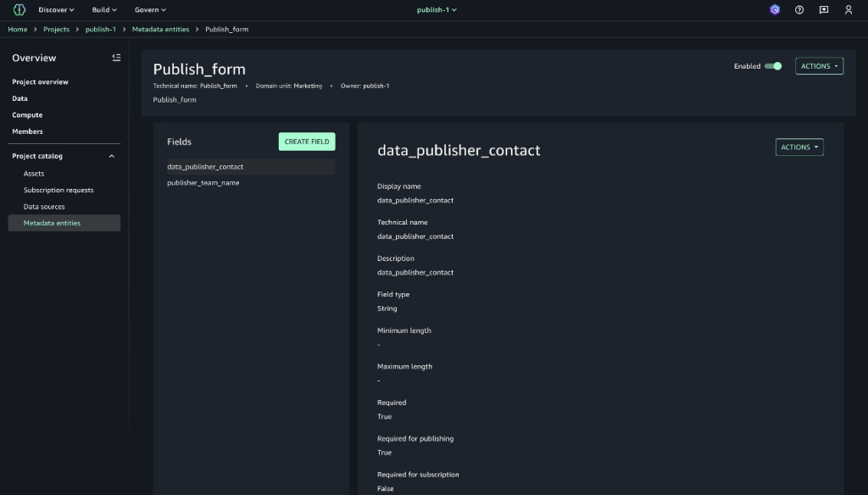Open the publish-1 project selector
This screenshot has height=495, width=868.
tap(437, 10)
